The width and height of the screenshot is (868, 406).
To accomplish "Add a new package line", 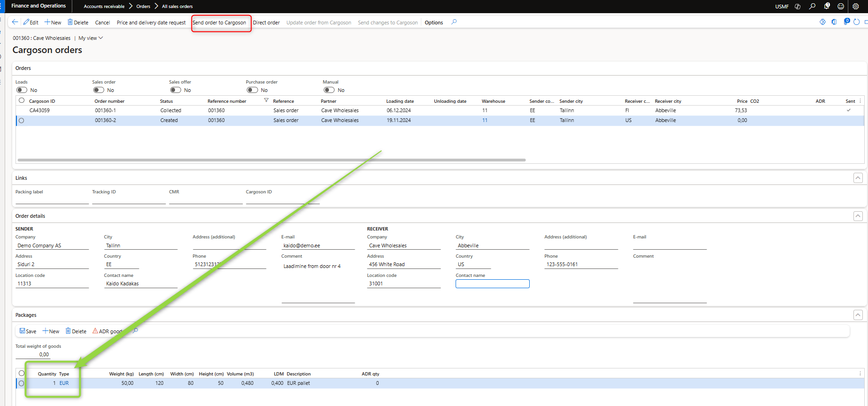I will tap(51, 331).
